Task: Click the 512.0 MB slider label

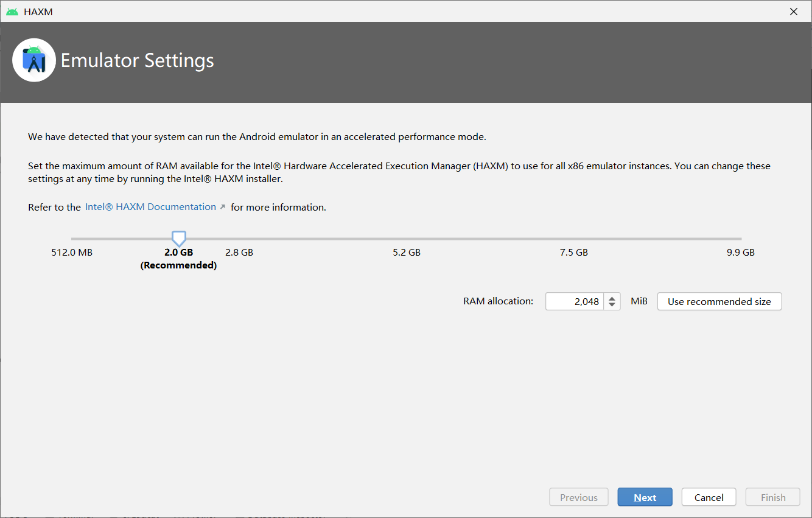Action: tap(72, 252)
